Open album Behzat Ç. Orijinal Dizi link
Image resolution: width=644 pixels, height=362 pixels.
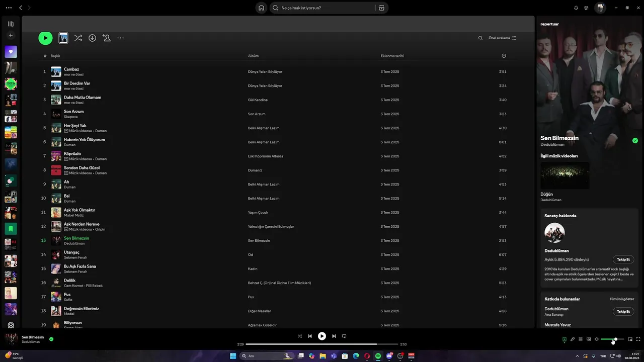pyautogui.click(x=279, y=283)
